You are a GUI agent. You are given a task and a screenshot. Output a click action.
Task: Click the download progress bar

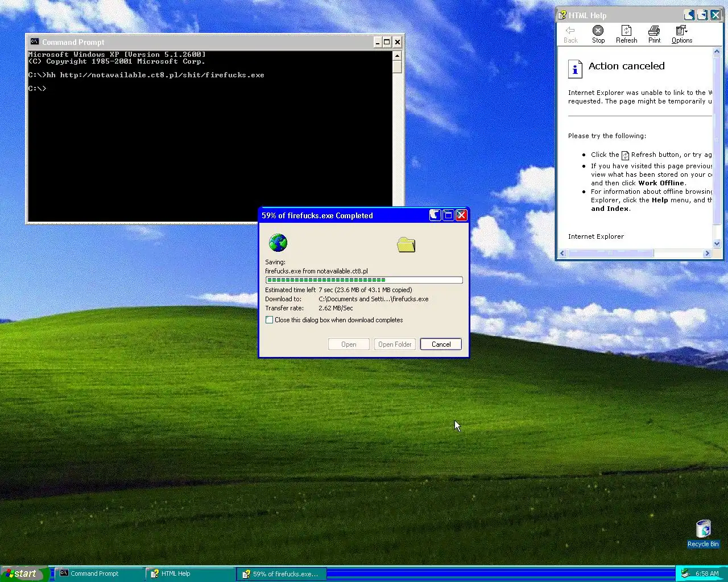point(364,280)
